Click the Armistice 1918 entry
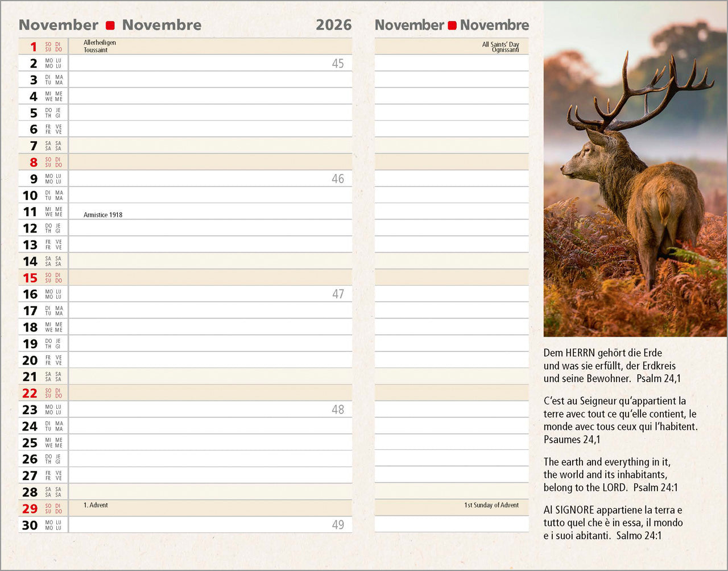The image size is (728, 571). (103, 215)
